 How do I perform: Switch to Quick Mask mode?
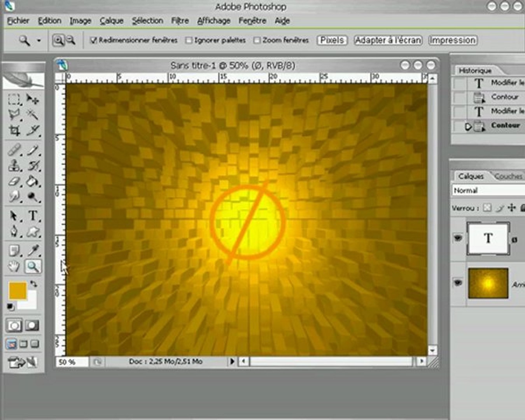tap(32, 325)
